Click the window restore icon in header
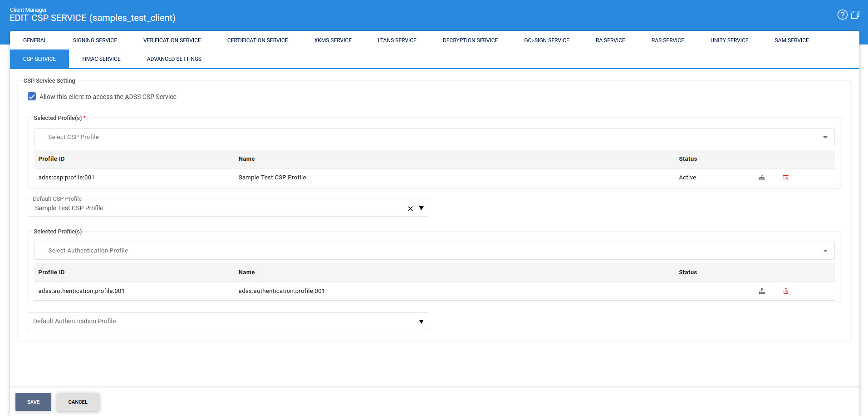Viewport: 868px width, 416px height. 855,15
